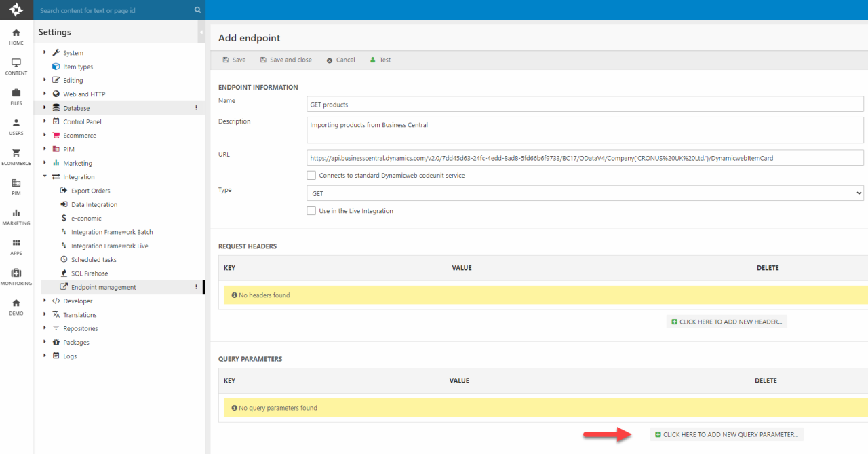
Task: Open Files briefcase icon in sidebar
Action: [16, 93]
